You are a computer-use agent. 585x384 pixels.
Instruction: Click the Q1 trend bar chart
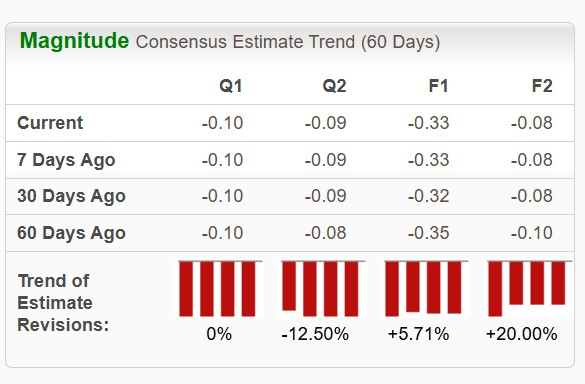[220, 288]
